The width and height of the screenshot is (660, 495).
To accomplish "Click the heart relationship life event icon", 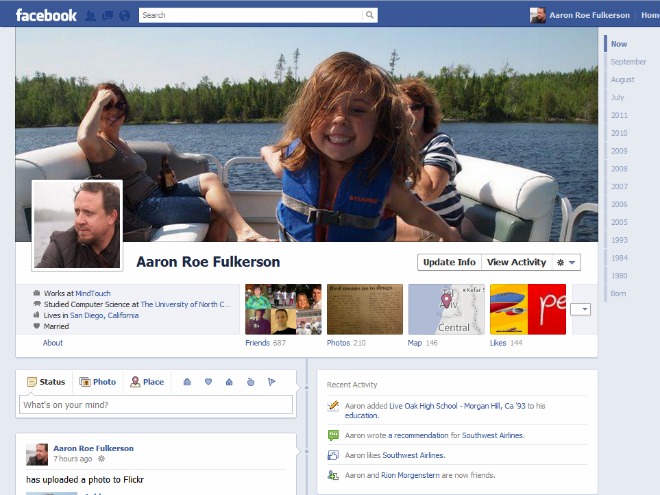I will (208, 382).
